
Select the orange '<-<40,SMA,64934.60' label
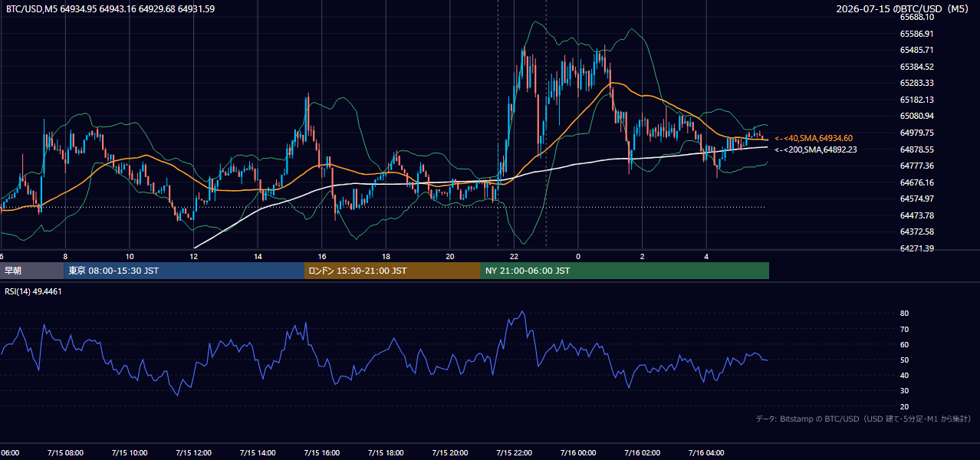pos(814,138)
